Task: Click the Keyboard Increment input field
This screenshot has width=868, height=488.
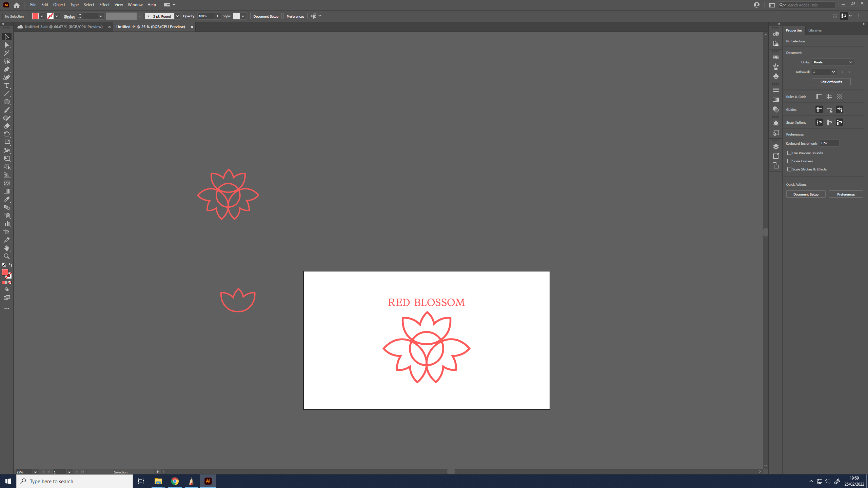Action: click(x=829, y=143)
